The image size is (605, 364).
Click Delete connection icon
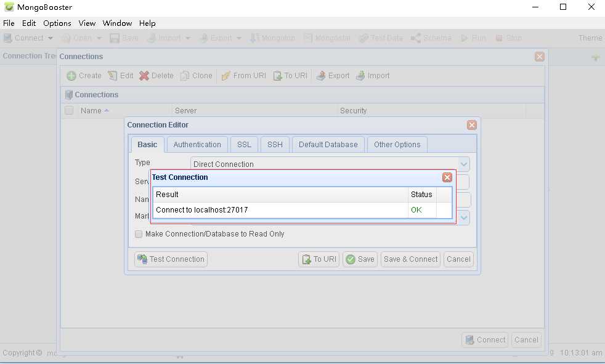pos(144,76)
